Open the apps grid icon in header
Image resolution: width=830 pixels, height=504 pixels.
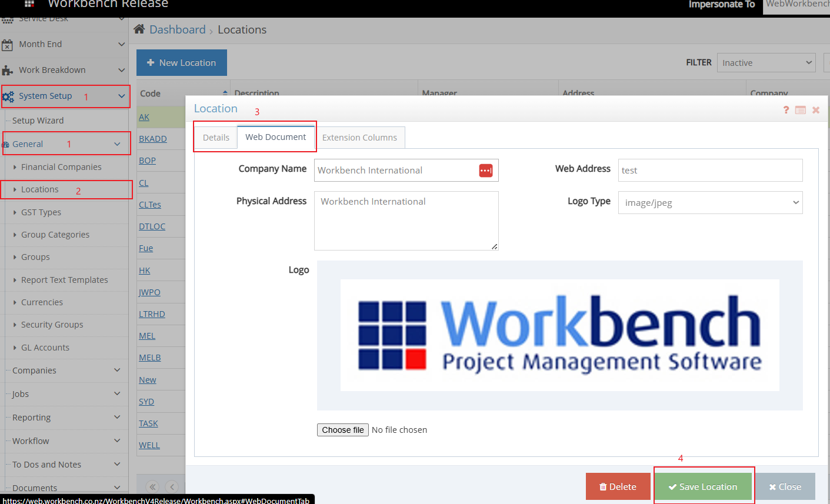tap(29, 4)
